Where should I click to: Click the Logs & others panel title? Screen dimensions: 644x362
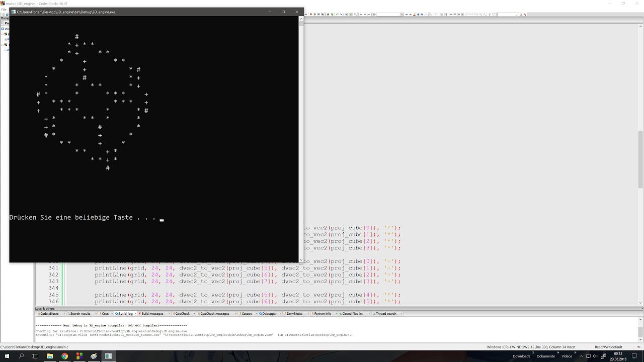coord(45,309)
